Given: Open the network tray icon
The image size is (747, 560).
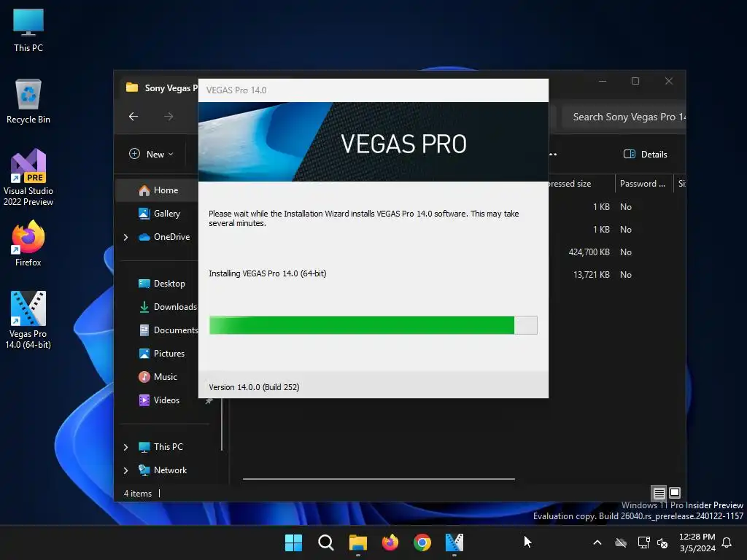Looking at the screenshot, I should point(643,542).
